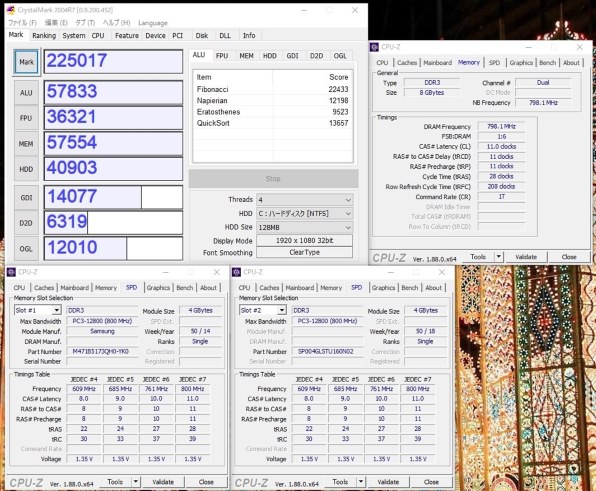The height and width of the screenshot is (491, 596).
Task: Open the Memory tab in Slot #1 CPU-Z window
Action: click(x=106, y=288)
